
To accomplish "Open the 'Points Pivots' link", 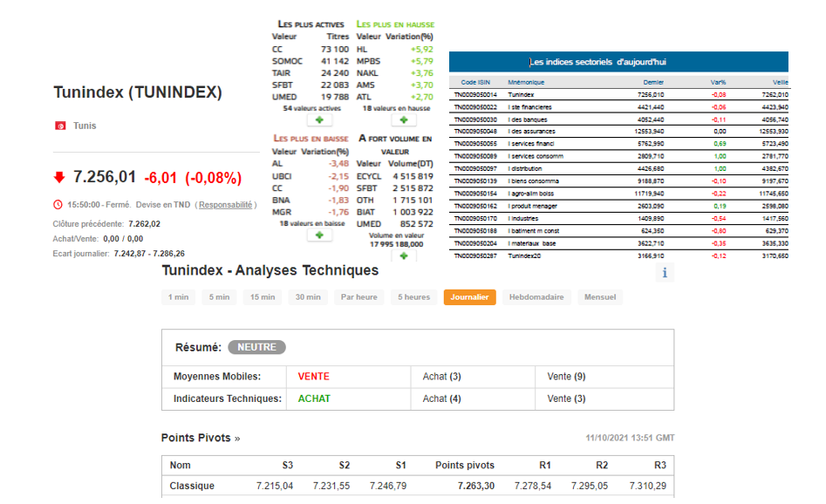I will click(x=200, y=438).
